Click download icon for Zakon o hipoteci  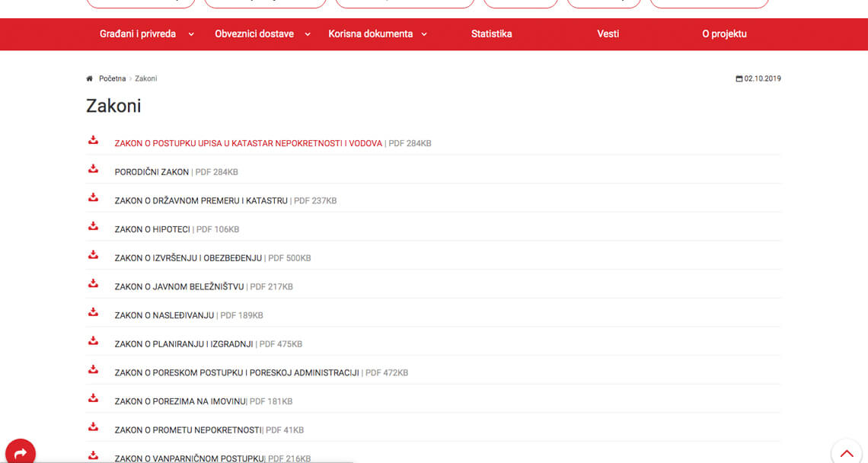tap(93, 226)
